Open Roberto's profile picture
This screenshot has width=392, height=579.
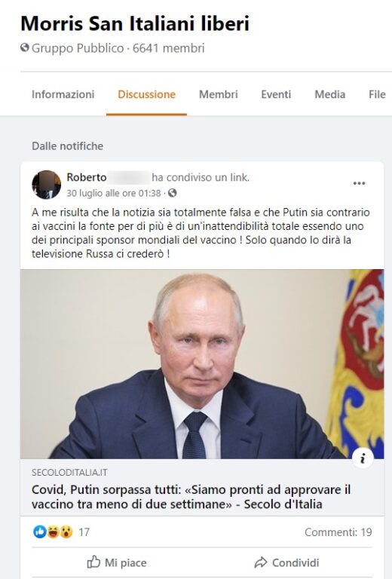coord(46,185)
